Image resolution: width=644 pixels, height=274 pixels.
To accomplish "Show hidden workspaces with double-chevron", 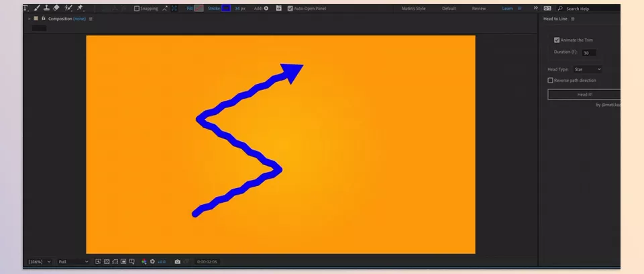I will pyautogui.click(x=535, y=8).
